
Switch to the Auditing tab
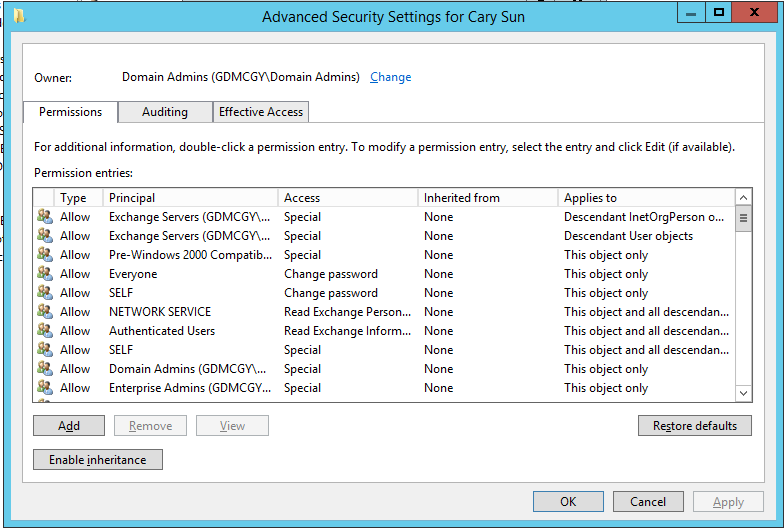[x=165, y=112]
